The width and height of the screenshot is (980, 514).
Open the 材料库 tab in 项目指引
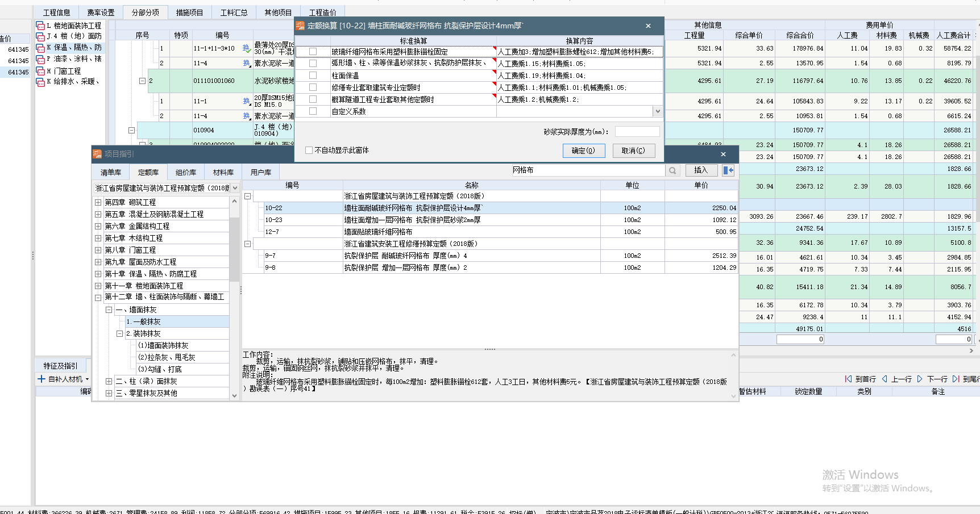223,172
